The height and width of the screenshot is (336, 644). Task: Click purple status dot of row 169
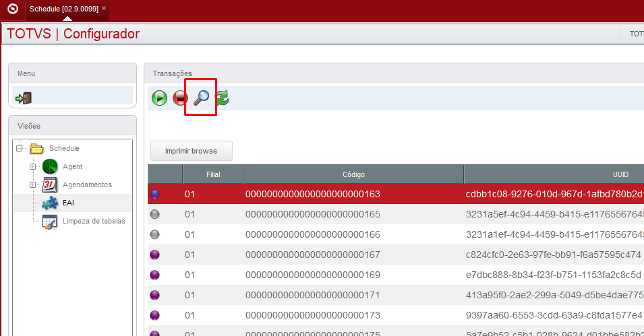[x=155, y=275]
